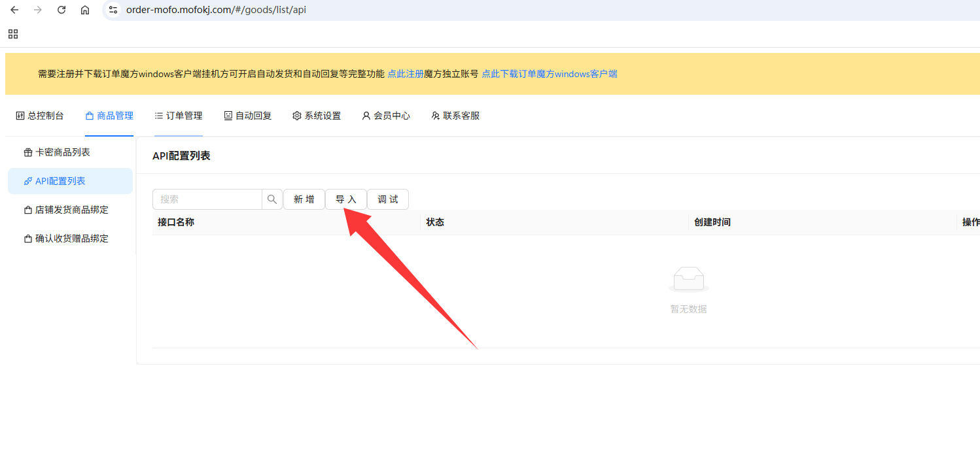Click the browser back arrow
The height and width of the screenshot is (464, 980).
click(x=14, y=10)
